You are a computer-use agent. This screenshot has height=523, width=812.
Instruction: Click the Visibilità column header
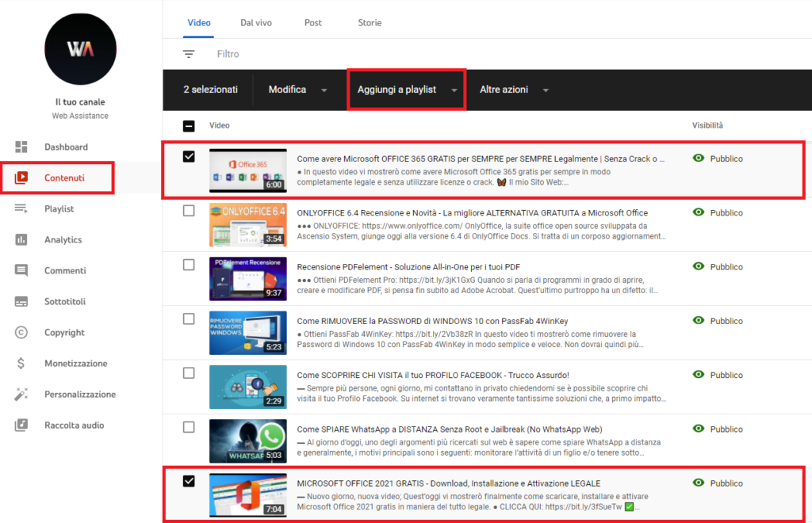click(x=707, y=125)
